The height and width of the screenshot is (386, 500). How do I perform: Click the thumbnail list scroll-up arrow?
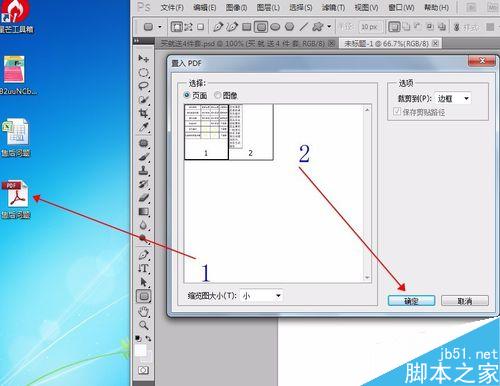click(367, 109)
